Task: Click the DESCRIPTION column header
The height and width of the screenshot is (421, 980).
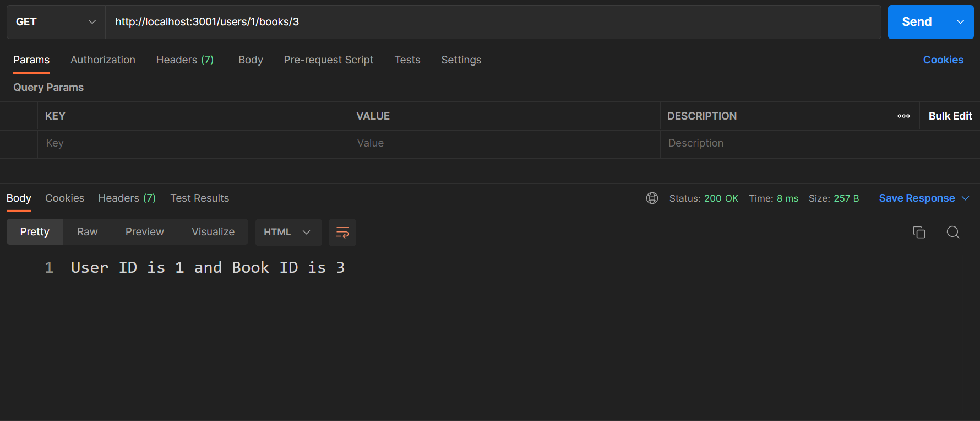Action: tap(702, 116)
